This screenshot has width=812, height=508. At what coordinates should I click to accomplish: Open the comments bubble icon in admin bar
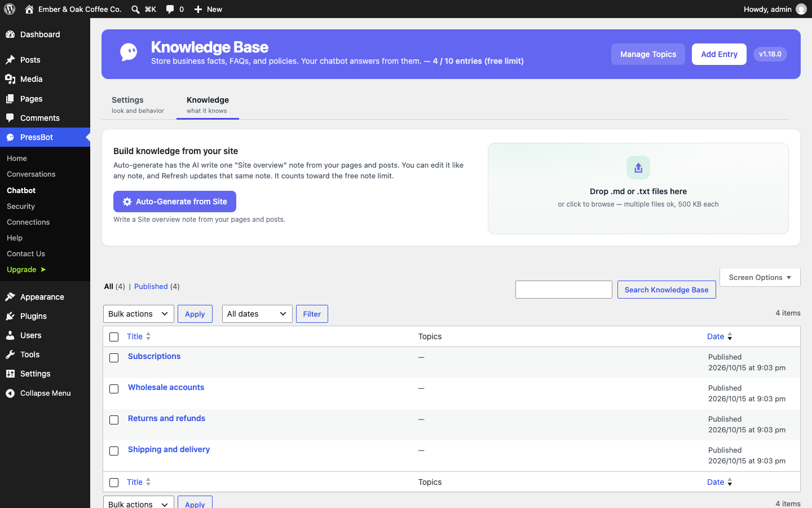(170, 9)
